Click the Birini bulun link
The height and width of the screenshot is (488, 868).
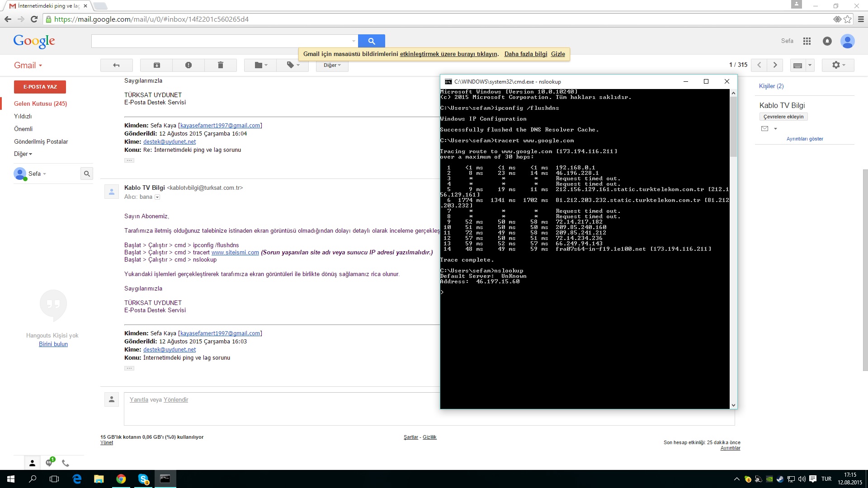[53, 344]
